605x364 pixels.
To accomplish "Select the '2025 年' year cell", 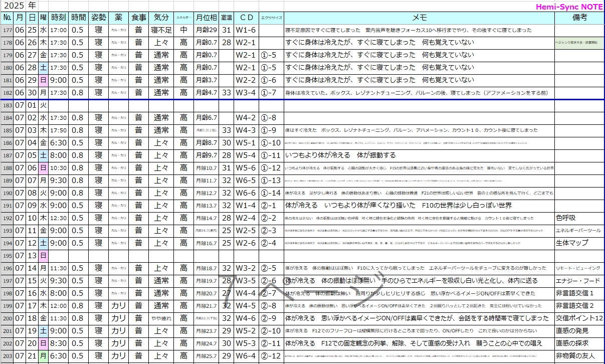I will point(19,6).
